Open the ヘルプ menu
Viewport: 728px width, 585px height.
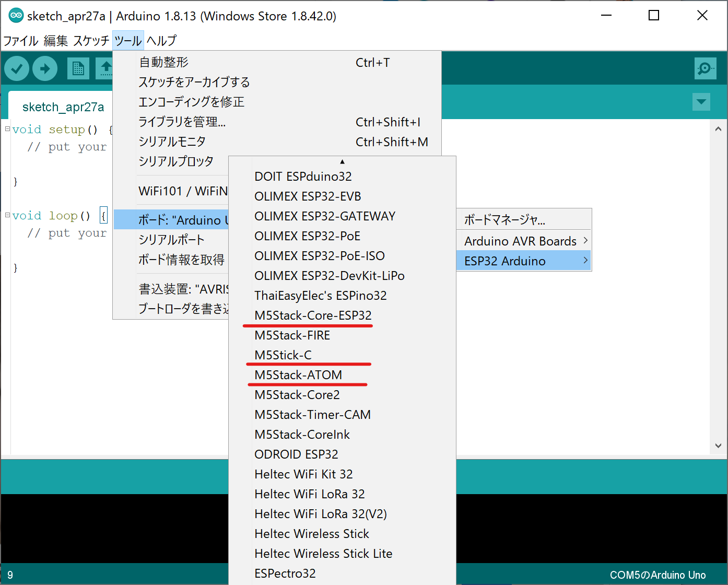(x=161, y=41)
